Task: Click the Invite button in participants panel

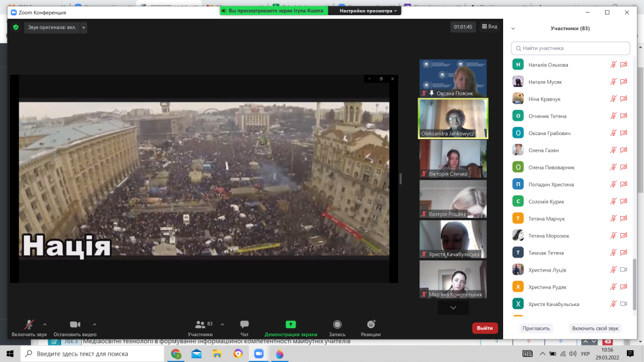Action: tap(536, 328)
